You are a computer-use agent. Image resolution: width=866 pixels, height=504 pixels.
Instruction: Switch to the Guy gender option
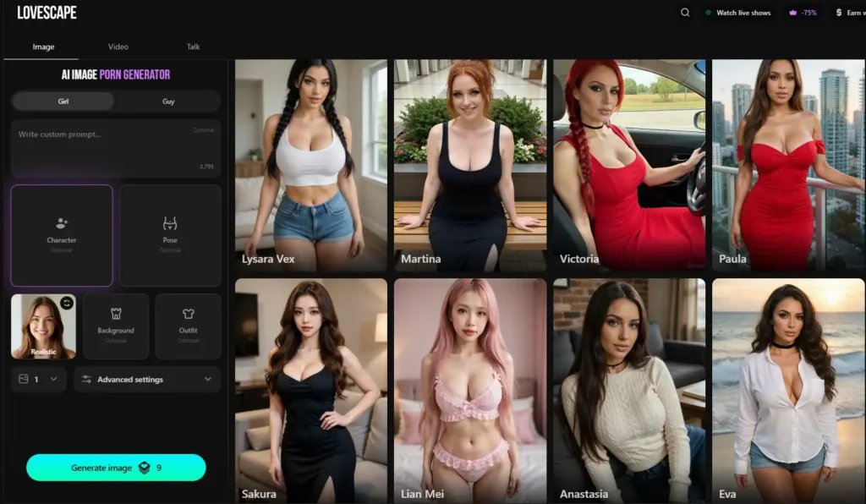(168, 101)
